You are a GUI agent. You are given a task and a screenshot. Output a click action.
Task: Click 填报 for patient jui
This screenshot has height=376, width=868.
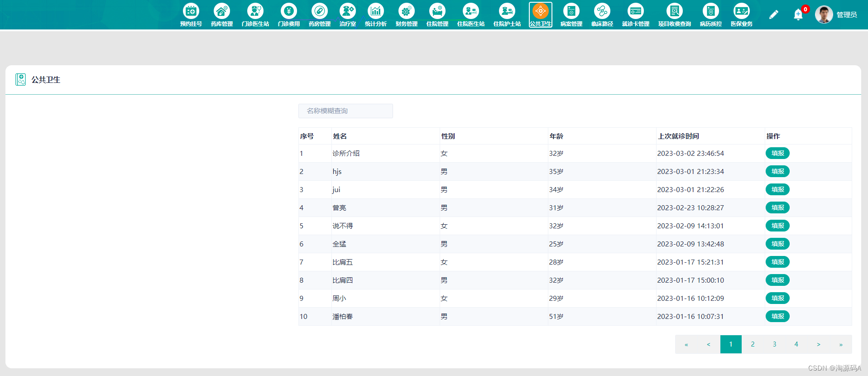click(x=777, y=189)
